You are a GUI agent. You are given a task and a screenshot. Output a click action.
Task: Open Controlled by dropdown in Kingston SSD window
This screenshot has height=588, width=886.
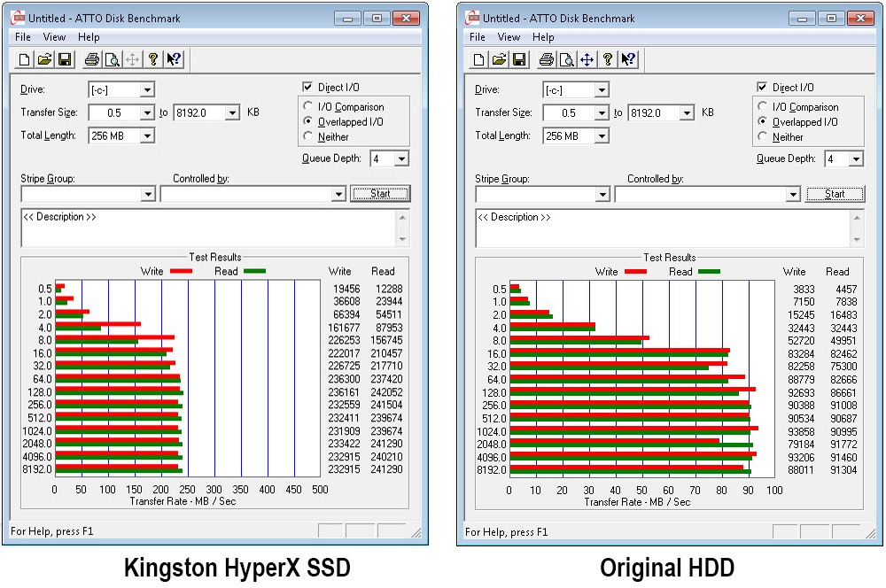coord(338,194)
